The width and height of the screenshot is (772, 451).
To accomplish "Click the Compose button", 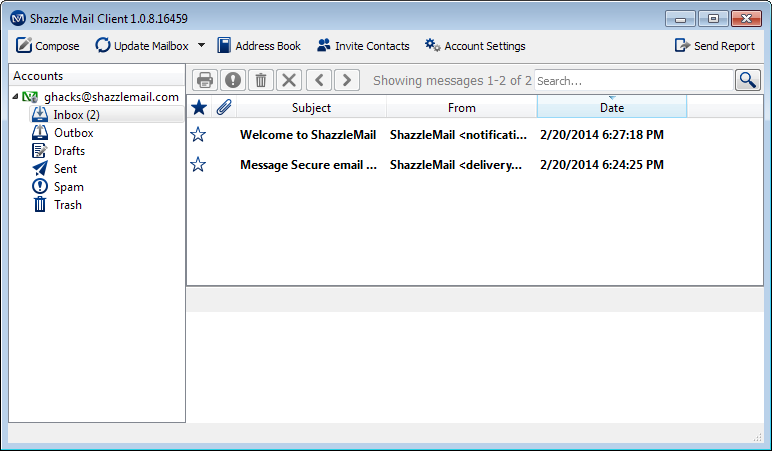I will click(47, 46).
